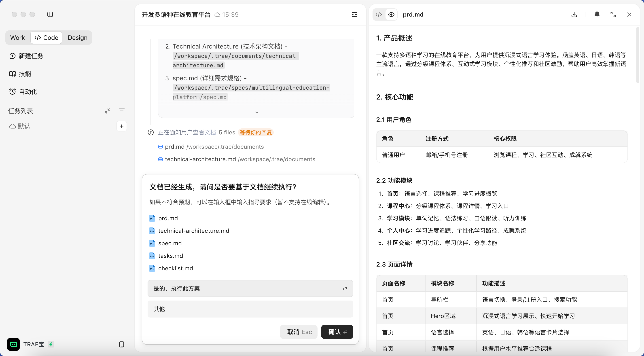This screenshot has height=356, width=644.
Task: Cancel with the 取消 Esc button
Action: pyautogui.click(x=299, y=332)
